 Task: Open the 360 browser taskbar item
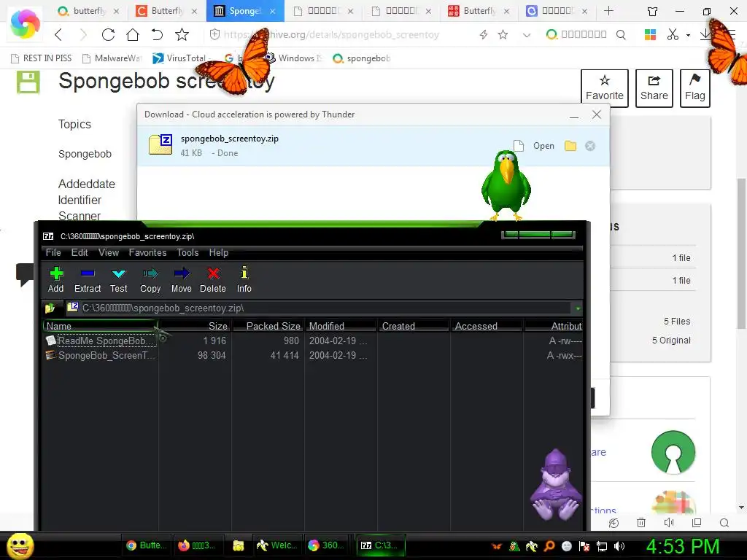[x=326, y=545]
